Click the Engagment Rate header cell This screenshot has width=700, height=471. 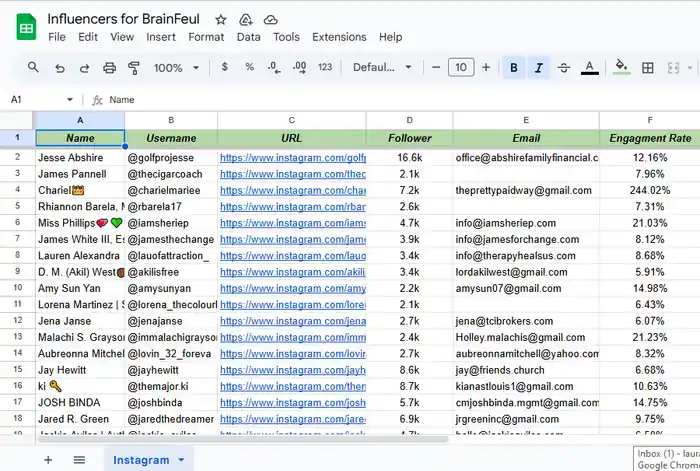[650, 138]
